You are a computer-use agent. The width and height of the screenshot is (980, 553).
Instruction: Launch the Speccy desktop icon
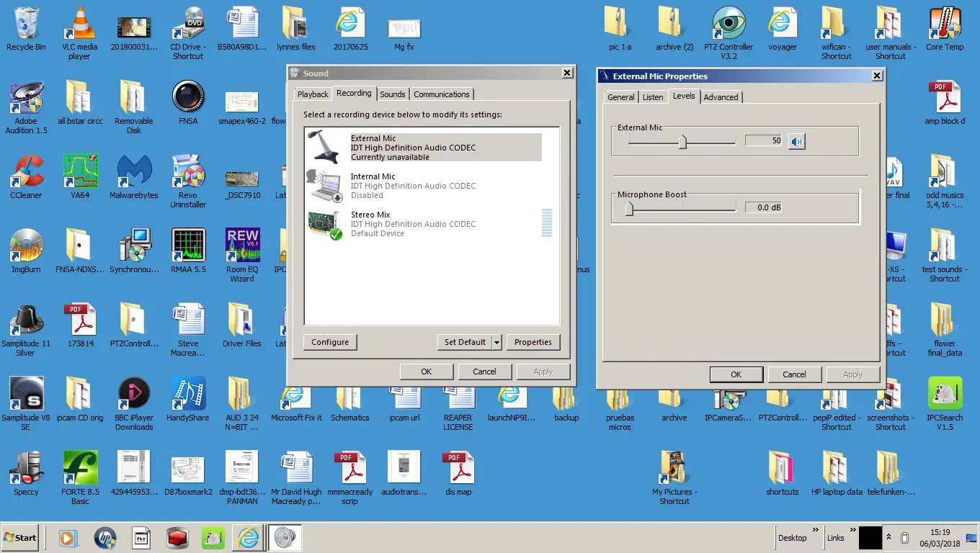pyautogui.click(x=26, y=473)
